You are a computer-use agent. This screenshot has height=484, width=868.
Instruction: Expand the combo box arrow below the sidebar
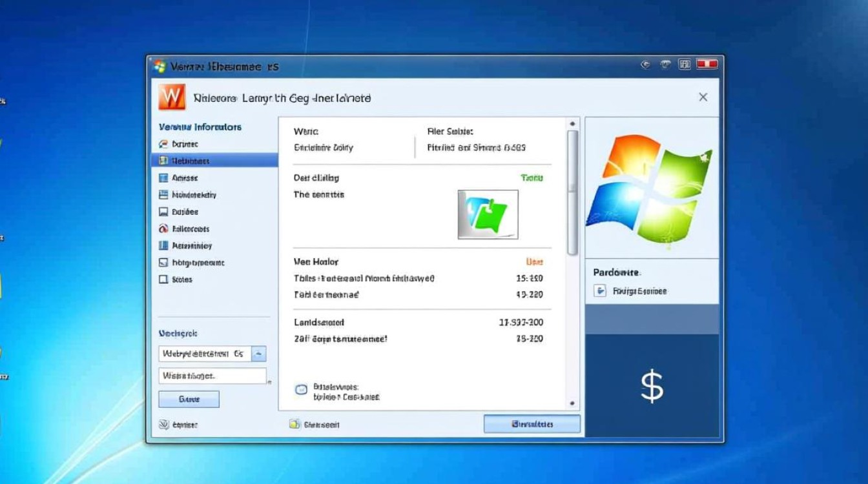260,354
